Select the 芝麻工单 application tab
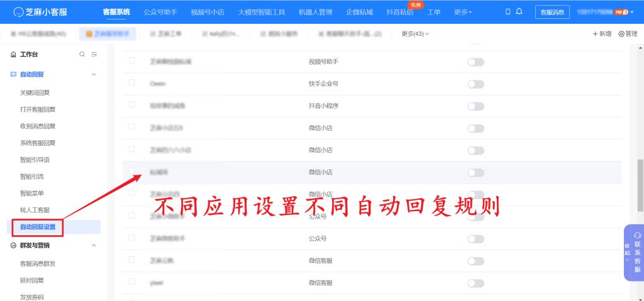 [166, 34]
